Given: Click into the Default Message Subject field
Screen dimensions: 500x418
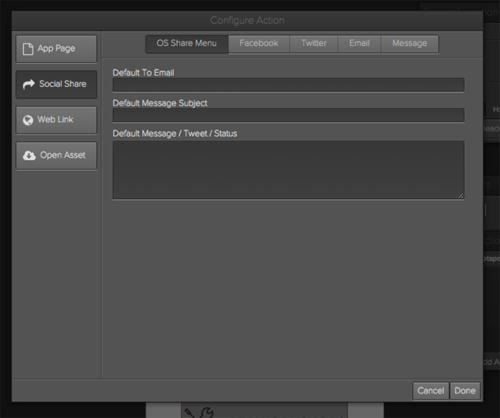Looking at the screenshot, I should tap(288, 115).
